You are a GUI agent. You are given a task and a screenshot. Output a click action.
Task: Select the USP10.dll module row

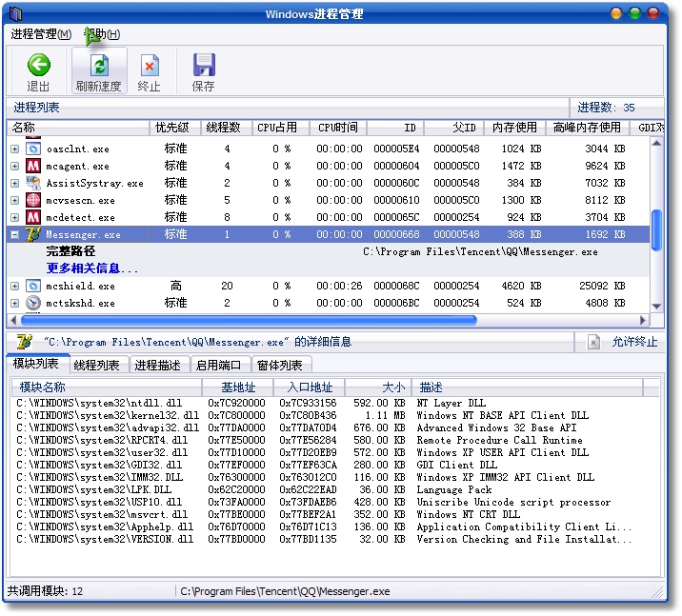335,502
